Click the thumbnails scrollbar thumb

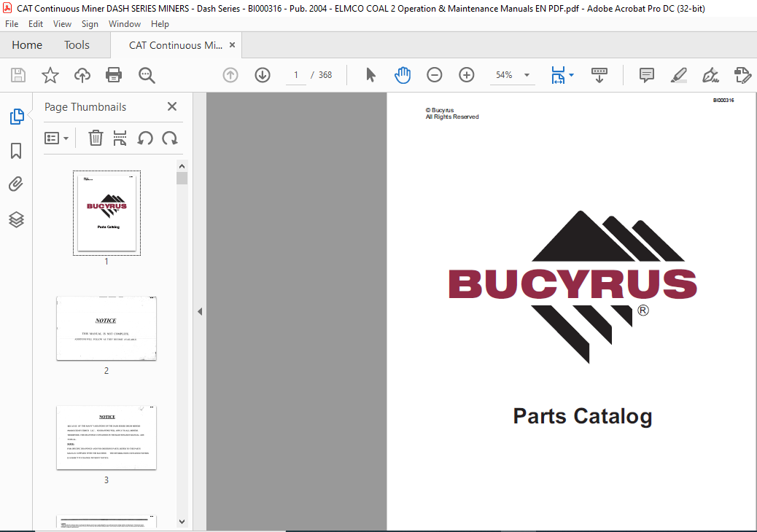[182, 178]
